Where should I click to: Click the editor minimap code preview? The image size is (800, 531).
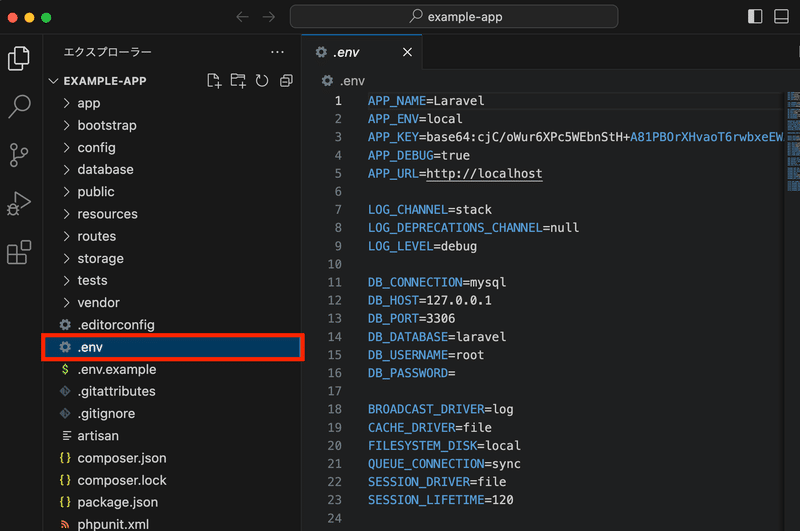pyautogui.click(x=793, y=141)
